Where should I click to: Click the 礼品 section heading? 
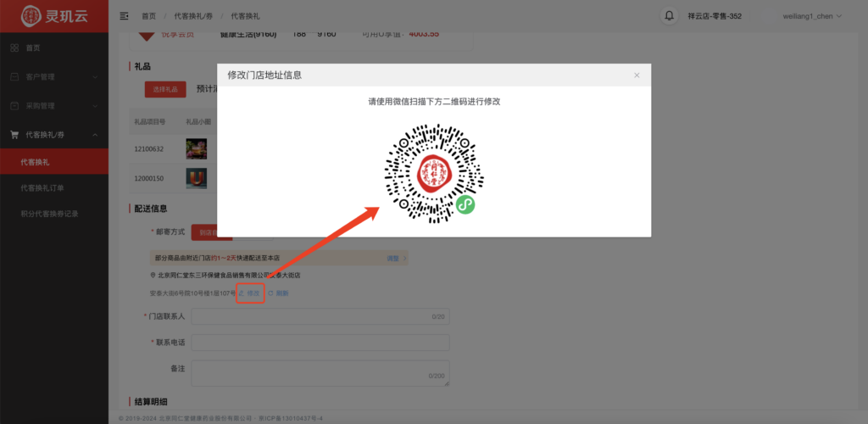[x=142, y=66]
